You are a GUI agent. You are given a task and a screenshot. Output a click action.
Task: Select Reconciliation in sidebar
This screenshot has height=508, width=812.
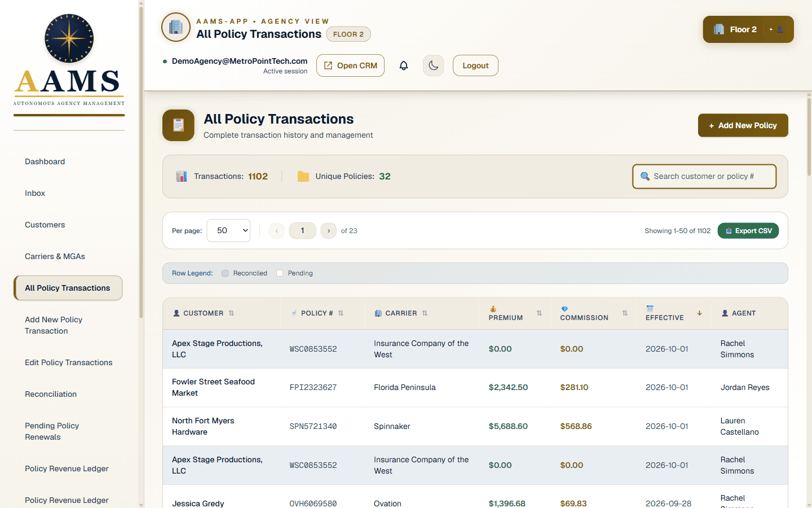point(68,394)
